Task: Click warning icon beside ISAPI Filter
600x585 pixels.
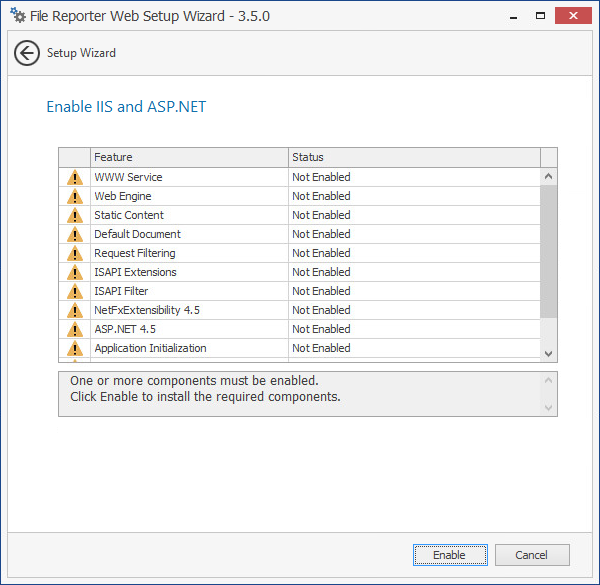Action: coord(75,292)
